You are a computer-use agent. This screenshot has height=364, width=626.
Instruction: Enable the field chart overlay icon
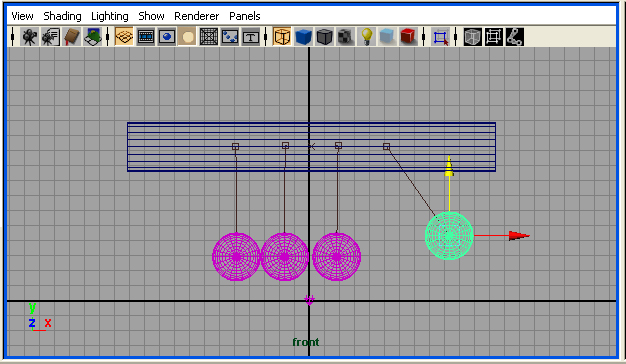point(209,37)
